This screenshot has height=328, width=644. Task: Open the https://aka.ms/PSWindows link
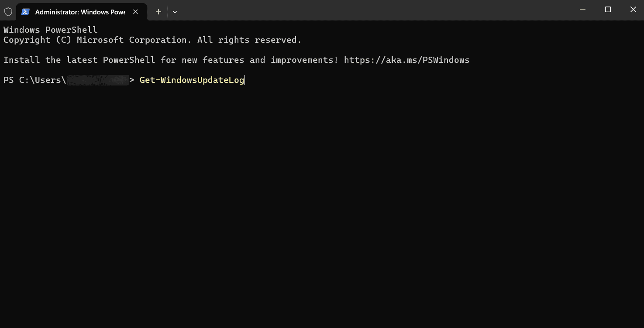406,60
